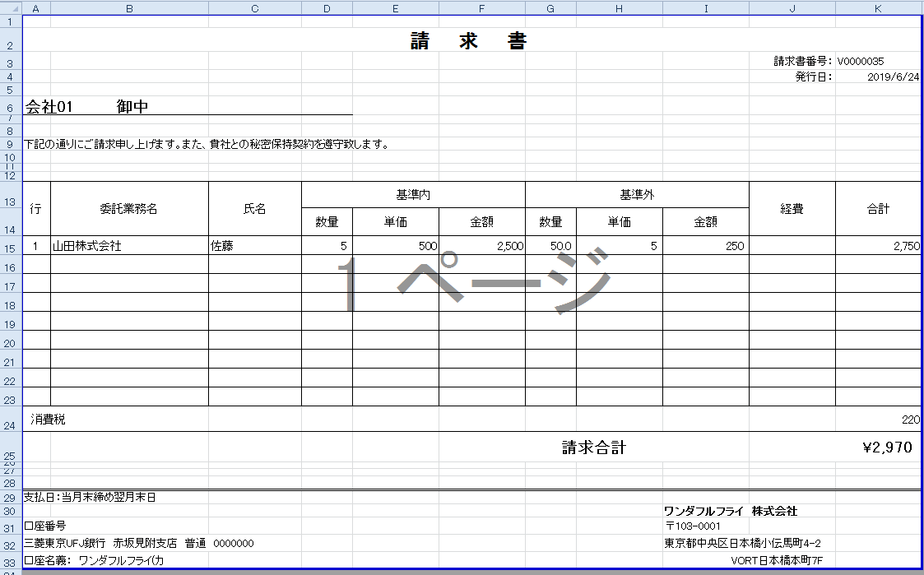Click the 支払日:当月末締め翌月末日 cell

[90, 497]
